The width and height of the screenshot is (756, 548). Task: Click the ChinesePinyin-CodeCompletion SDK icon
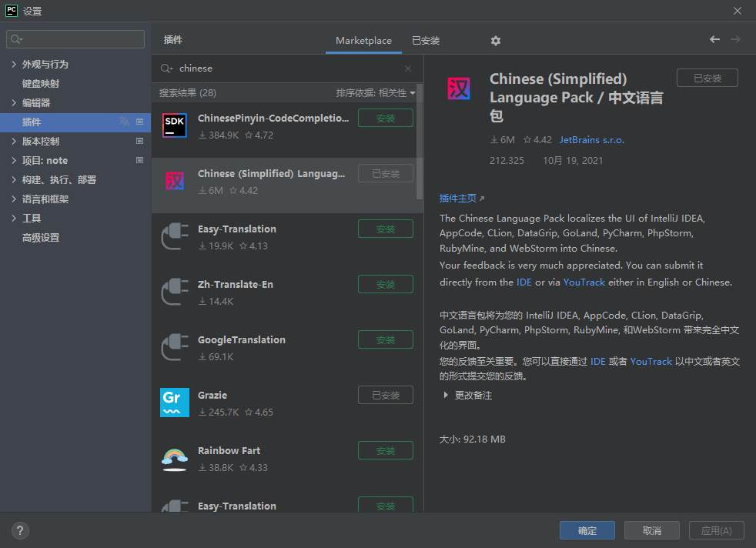(x=175, y=125)
